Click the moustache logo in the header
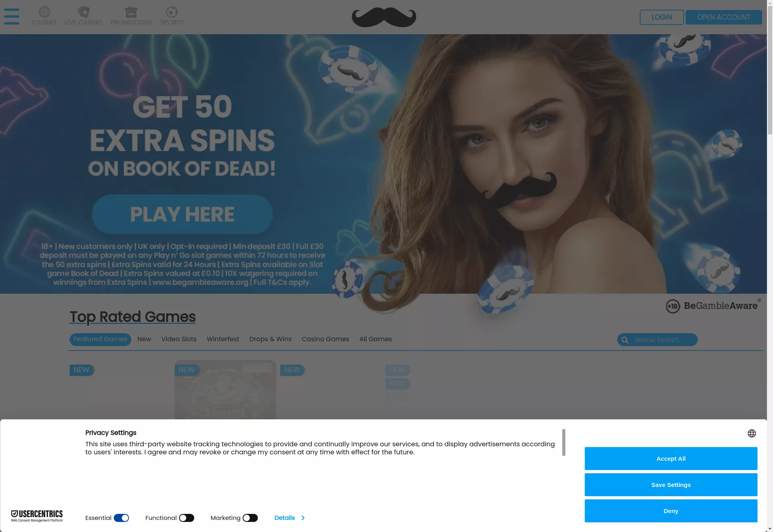The height and width of the screenshot is (532, 773). [x=384, y=17]
